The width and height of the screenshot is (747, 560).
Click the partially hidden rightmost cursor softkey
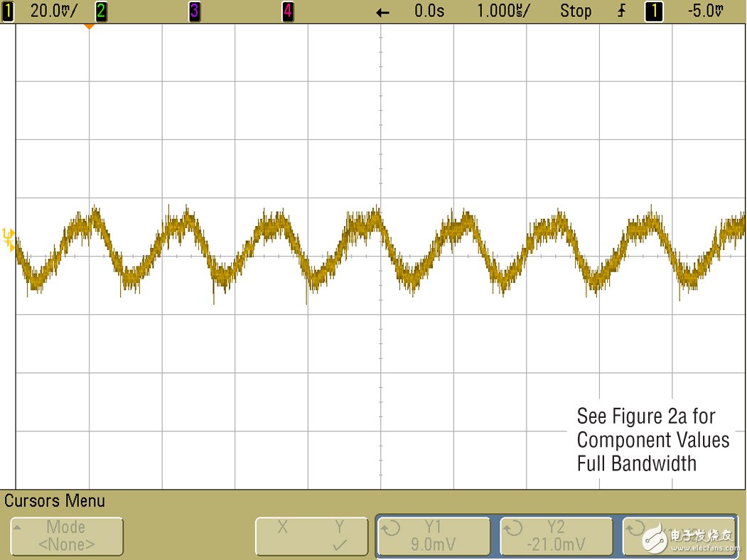coord(678,536)
